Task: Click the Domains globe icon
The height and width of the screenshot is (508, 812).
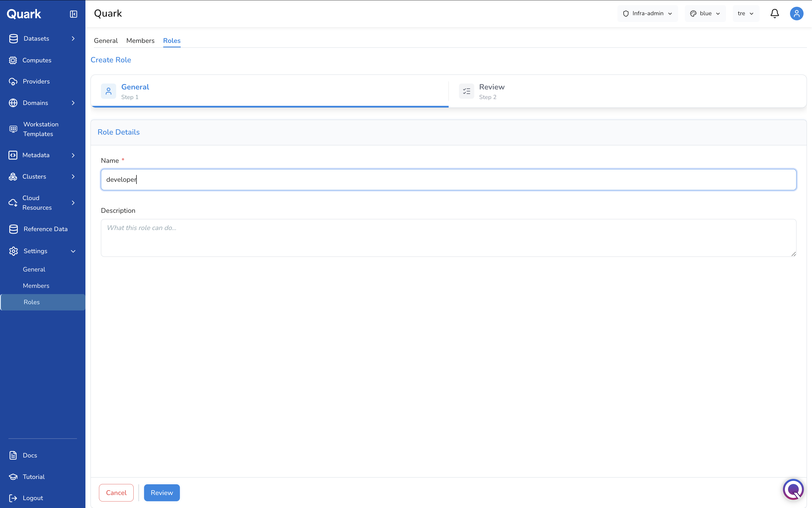Action: pyautogui.click(x=13, y=103)
